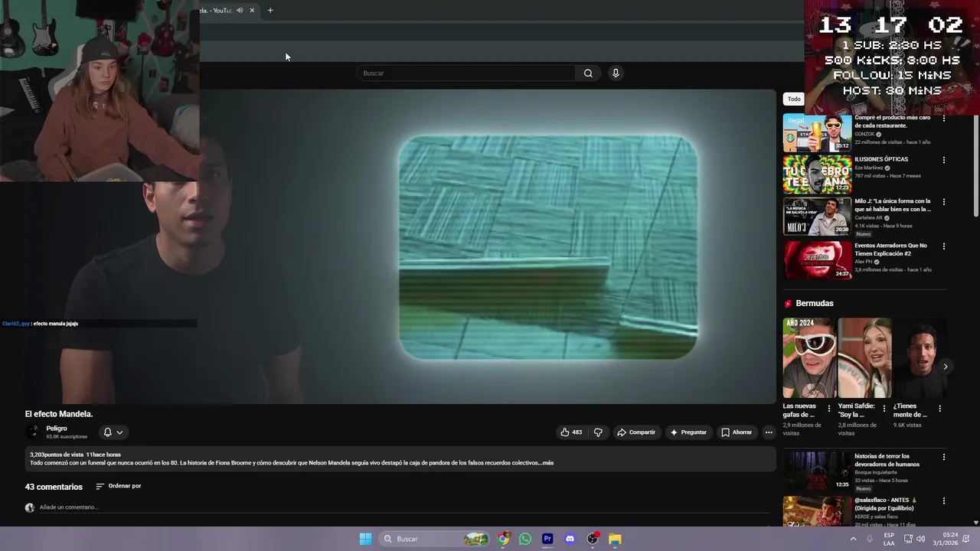Close the YouTube browser tab
This screenshot has width=980, height=551.
point(252,10)
